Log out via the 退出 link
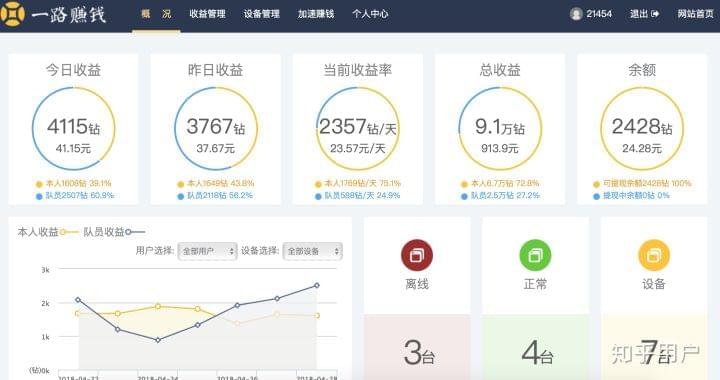This screenshot has width=720, height=380. pyautogui.click(x=639, y=14)
